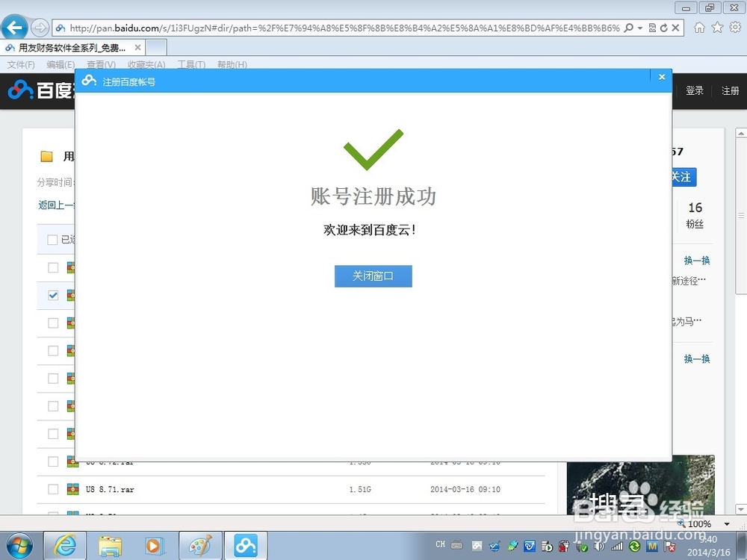Click the page scrollbar up arrow
The height and width of the screenshot is (560, 747).
click(x=741, y=134)
